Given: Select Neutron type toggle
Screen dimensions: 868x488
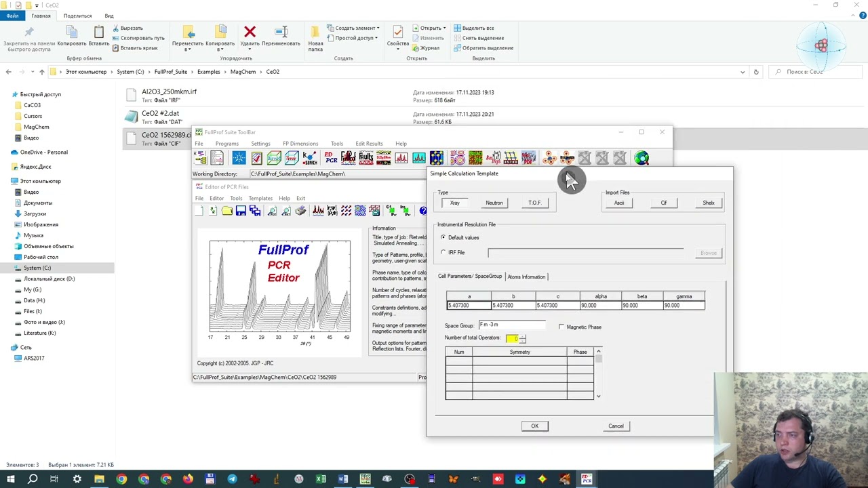Looking at the screenshot, I should (x=494, y=203).
